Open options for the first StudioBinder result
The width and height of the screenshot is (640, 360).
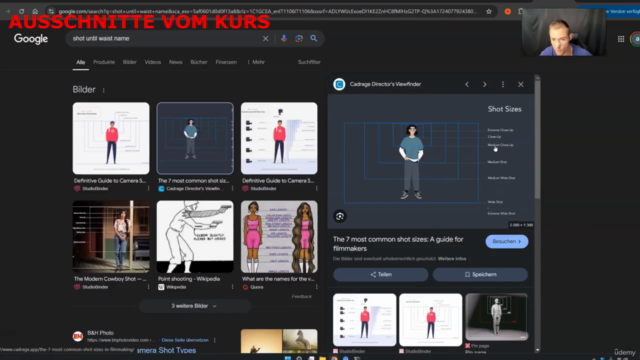point(148,189)
